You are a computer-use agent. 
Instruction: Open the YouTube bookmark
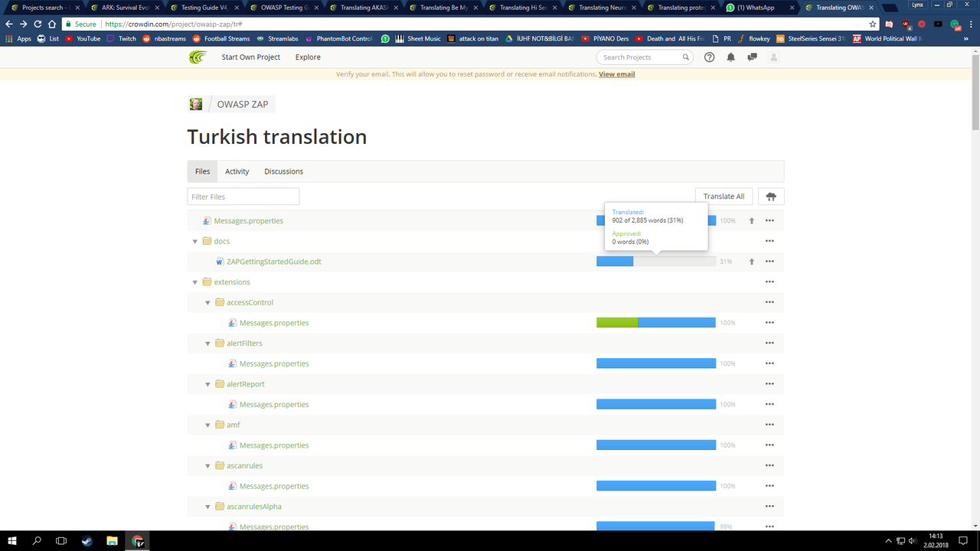tap(83, 38)
